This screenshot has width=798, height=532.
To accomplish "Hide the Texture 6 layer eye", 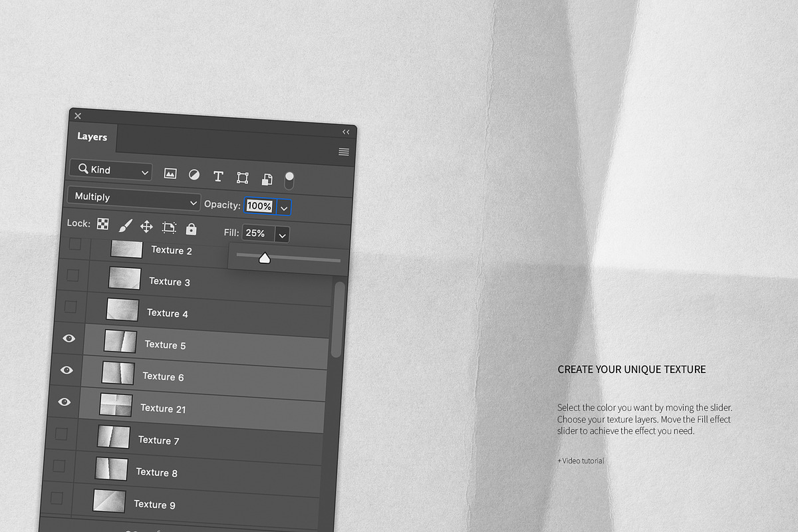I will 66,370.
